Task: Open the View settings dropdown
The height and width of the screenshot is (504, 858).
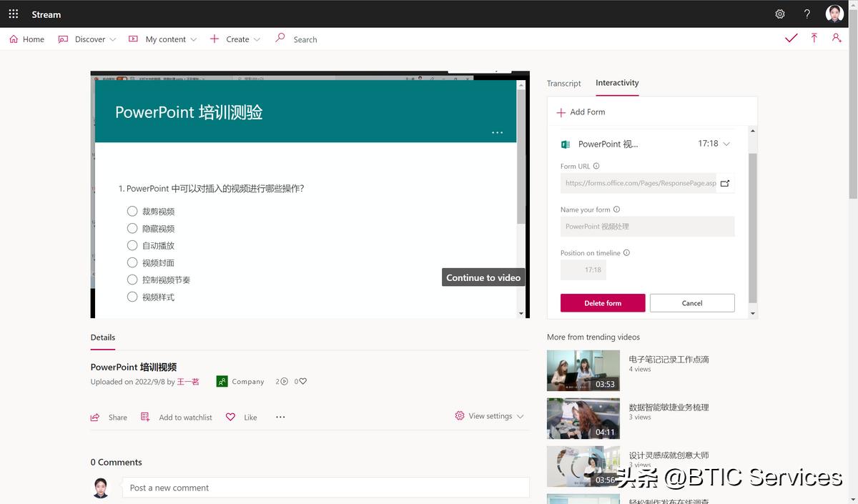Action: pyautogui.click(x=489, y=415)
